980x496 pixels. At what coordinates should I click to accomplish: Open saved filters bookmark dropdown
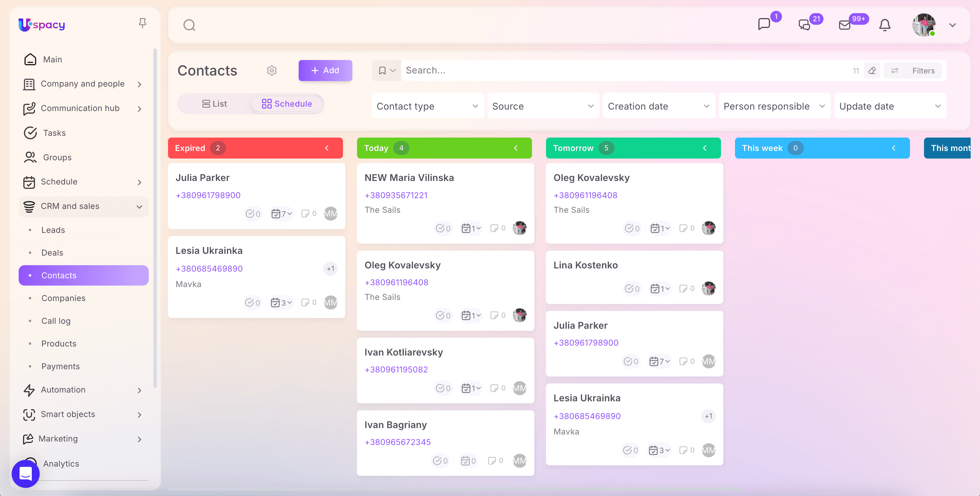386,70
